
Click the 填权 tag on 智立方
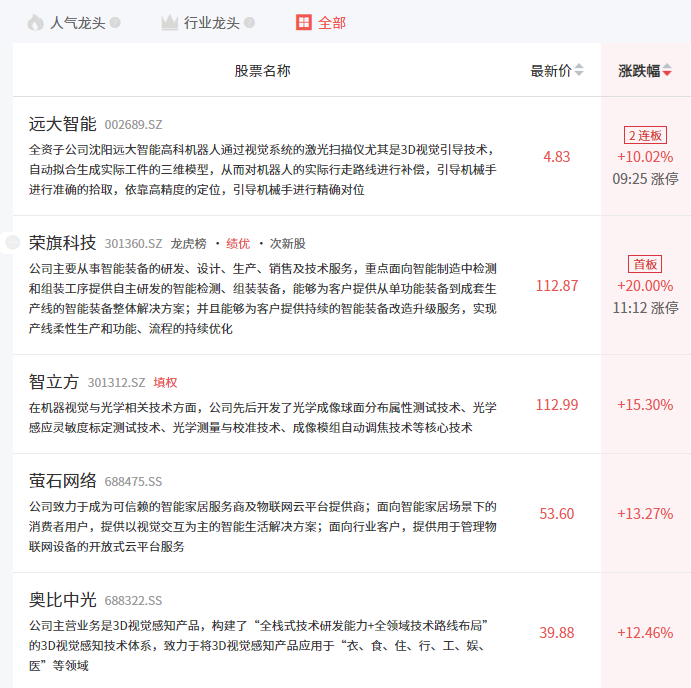(x=165, y=383)
